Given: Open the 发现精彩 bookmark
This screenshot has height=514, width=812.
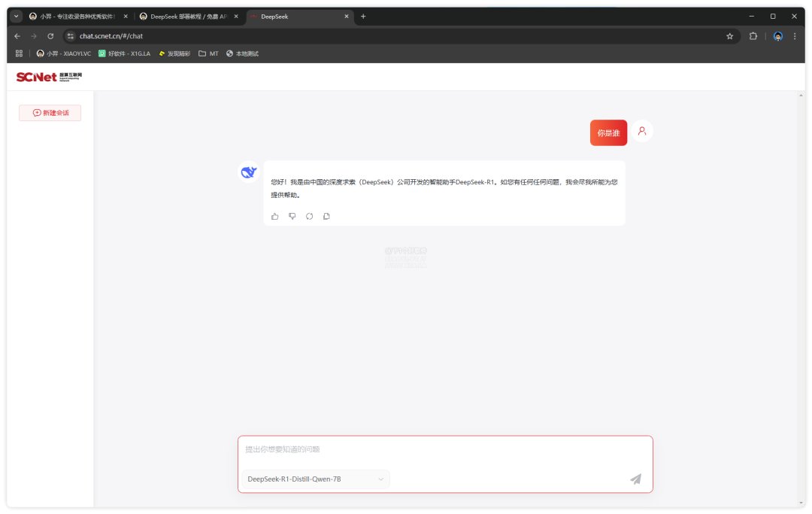Looking at the screenshot, I should pyautogui.click(x=174, y=54).
